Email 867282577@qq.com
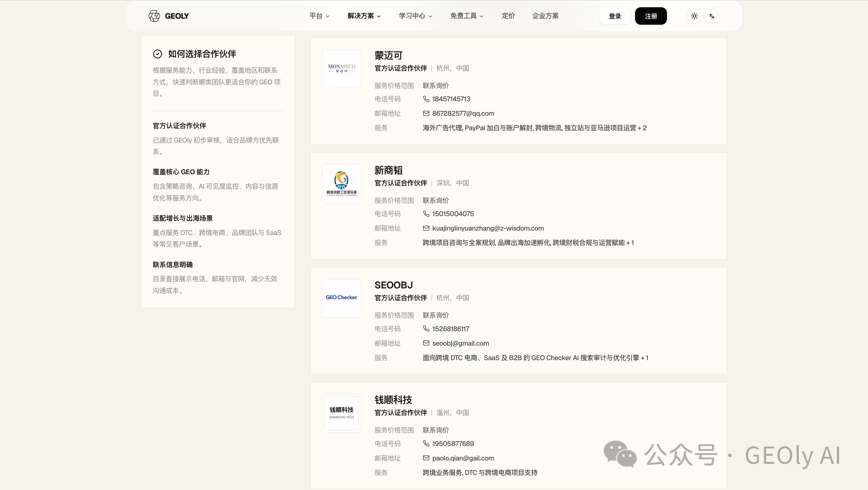The height and width of the screenshot is (490, 868). pos(463,113)
